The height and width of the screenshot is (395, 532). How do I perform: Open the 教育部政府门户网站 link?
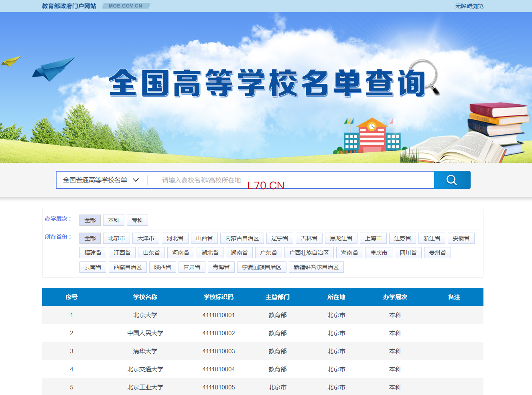[69, 6]
